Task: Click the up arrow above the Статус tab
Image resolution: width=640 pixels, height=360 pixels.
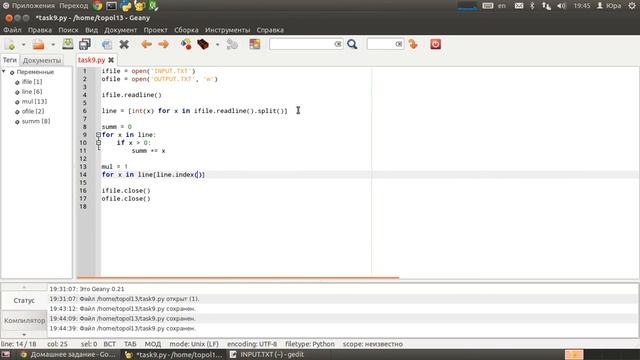Action: point(24,287)
